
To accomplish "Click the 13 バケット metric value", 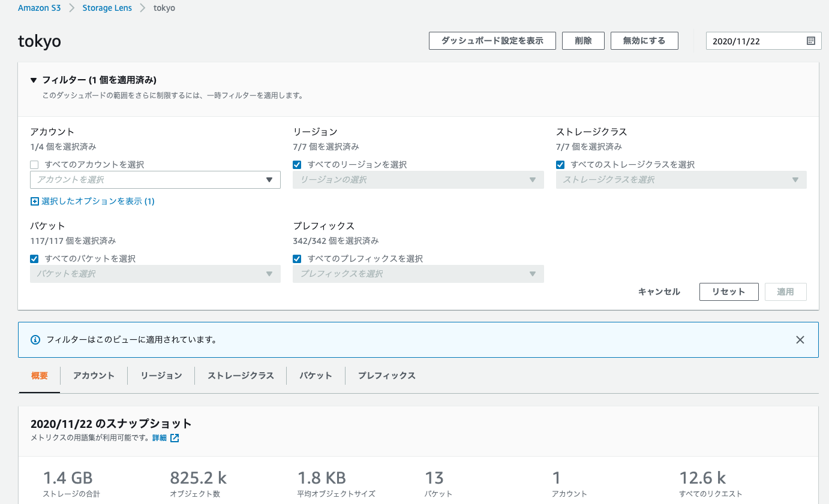I will (x=434, y=478).
